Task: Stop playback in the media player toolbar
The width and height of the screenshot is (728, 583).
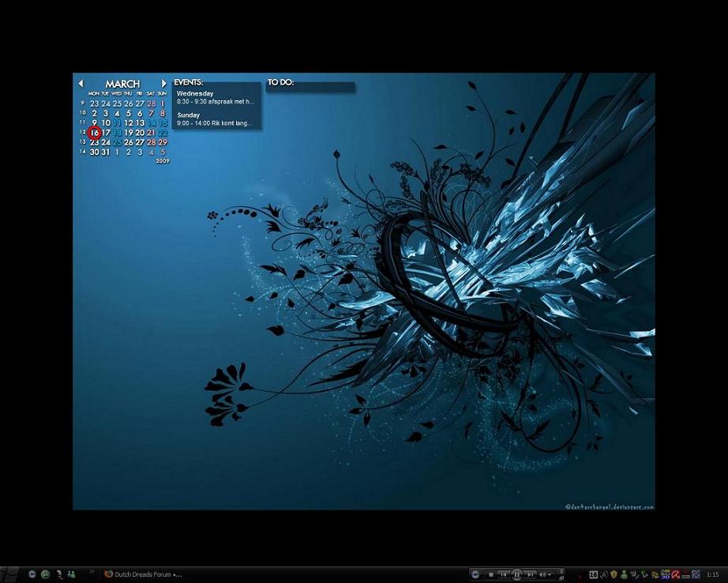Action: coord(490,574)
